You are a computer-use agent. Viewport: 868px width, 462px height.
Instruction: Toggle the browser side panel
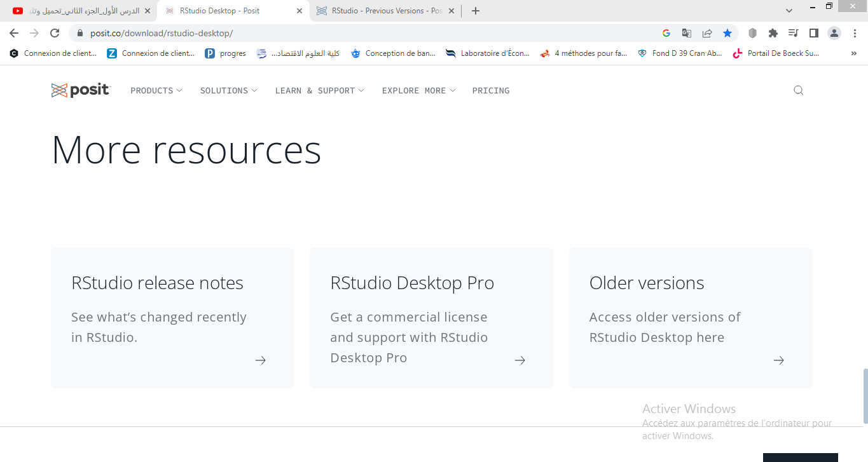point(813,33)
